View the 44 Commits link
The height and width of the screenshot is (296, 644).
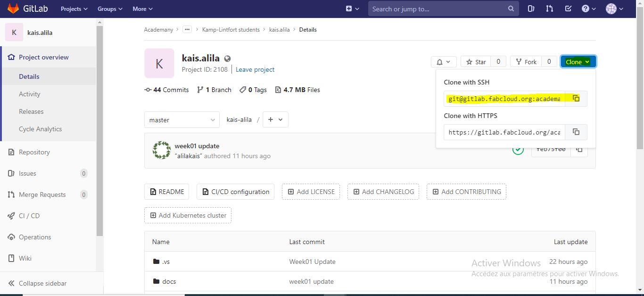point(166,90)
